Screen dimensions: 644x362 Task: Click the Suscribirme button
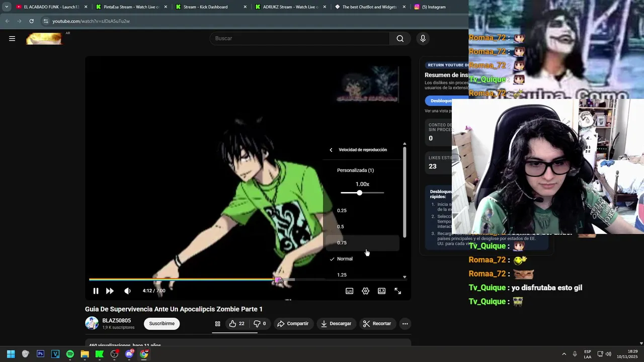[x=162, y=323]
